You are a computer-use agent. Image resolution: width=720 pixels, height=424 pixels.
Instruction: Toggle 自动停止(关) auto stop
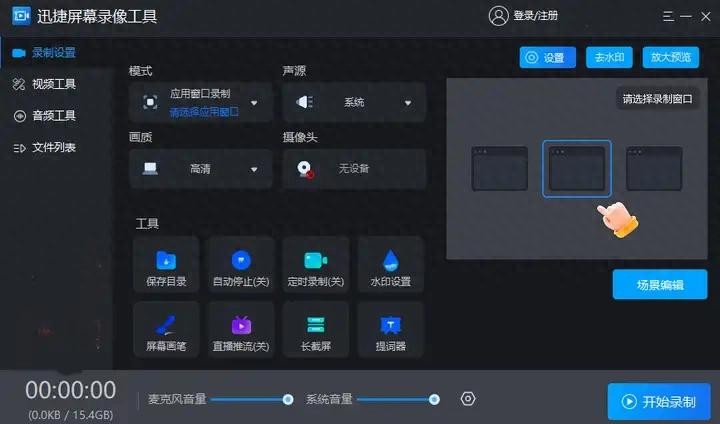[241, 266]
